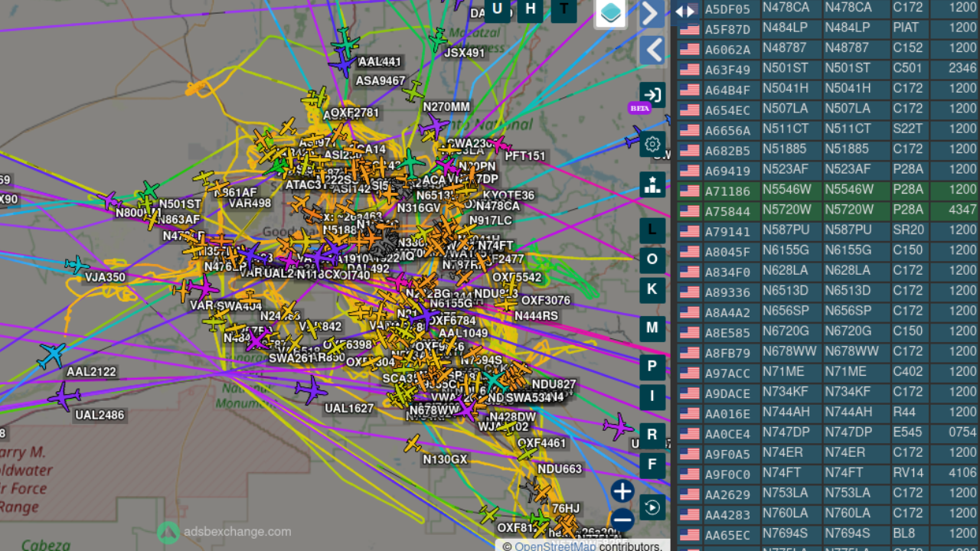This screenshot has height=551, width=980.
Task: Toggle the L map option button
Action: pos(652,230)
